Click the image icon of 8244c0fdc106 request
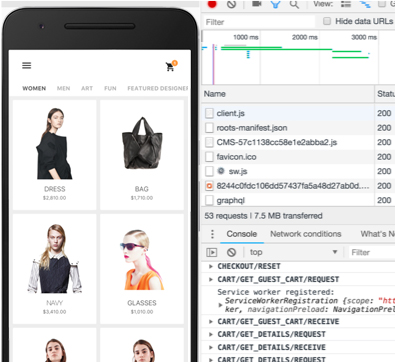The width and height of the screenshot is (395, 362). tap(209, 186)
